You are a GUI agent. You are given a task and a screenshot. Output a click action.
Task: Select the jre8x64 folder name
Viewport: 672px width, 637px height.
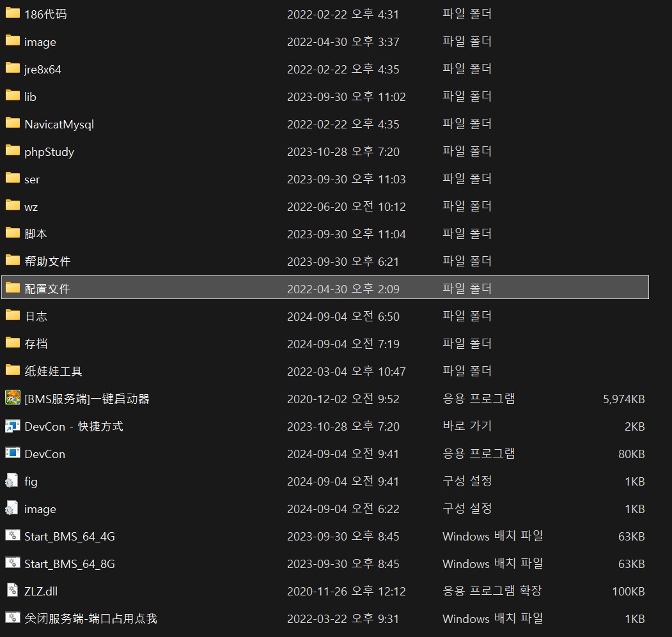[43, 70]
